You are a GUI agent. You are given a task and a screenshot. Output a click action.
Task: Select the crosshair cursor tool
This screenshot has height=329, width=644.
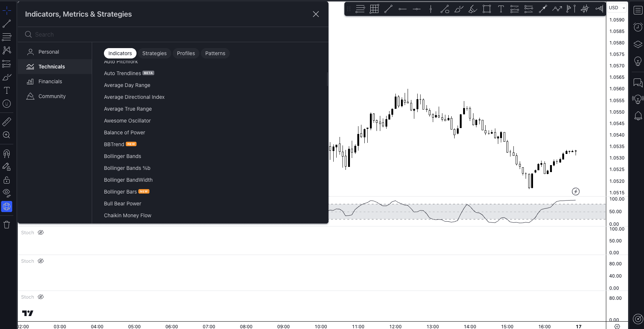tap(7, 10)
